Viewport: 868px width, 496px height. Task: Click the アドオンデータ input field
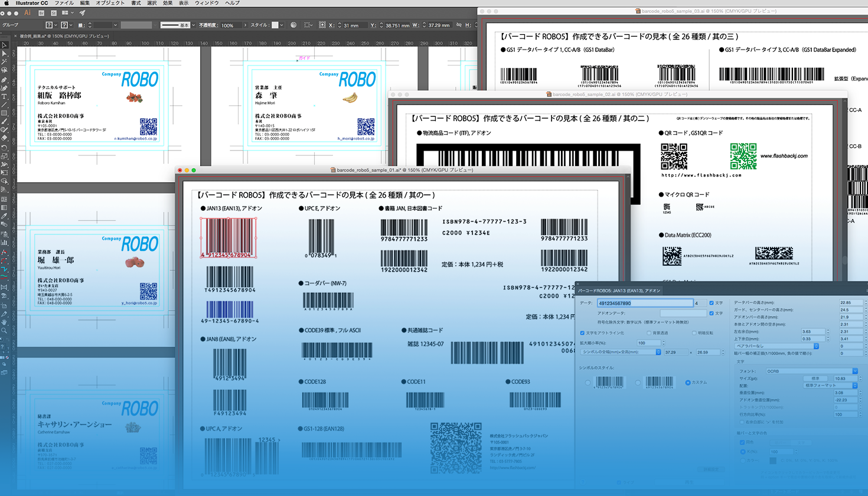[683, 313]
